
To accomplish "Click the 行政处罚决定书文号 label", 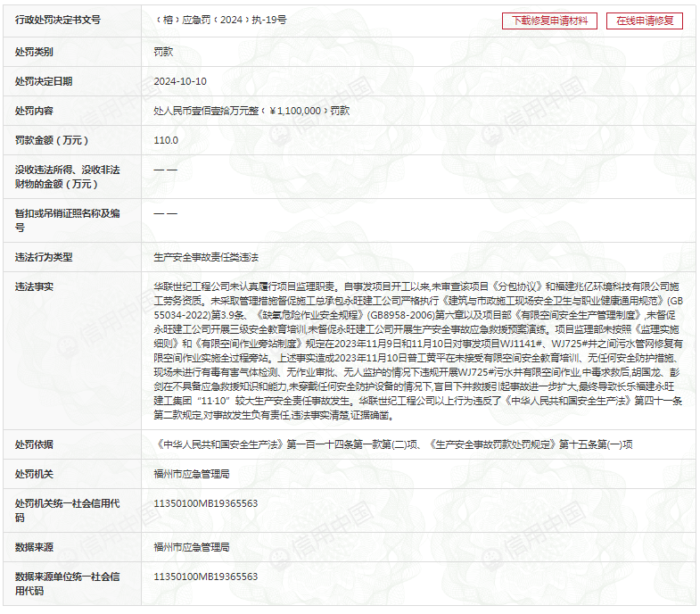I will tap(58, 21).
